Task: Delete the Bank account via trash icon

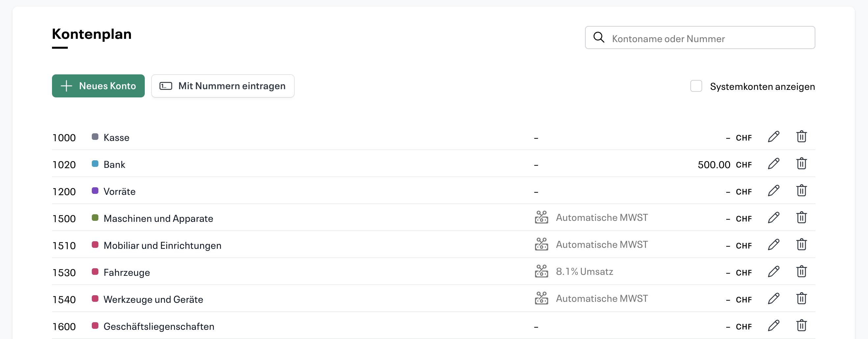Action: coord(801,164)
